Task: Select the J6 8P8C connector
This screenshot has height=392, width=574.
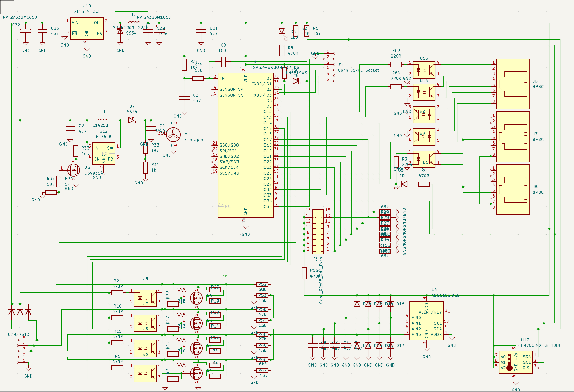Action: [513, 84]
